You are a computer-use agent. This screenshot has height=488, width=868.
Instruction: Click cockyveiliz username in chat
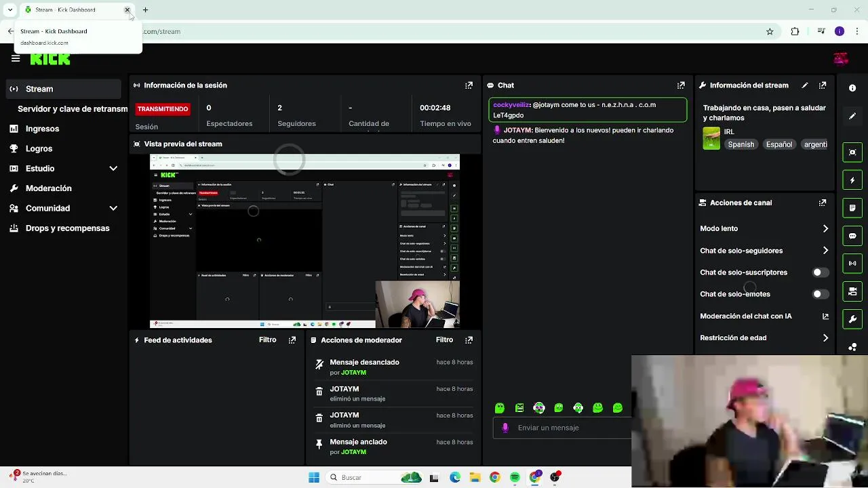[511, 105]
